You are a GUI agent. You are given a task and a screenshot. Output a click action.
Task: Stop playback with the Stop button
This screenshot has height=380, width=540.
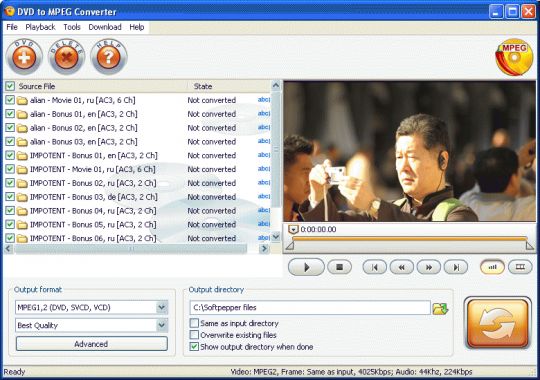(340, 267)
